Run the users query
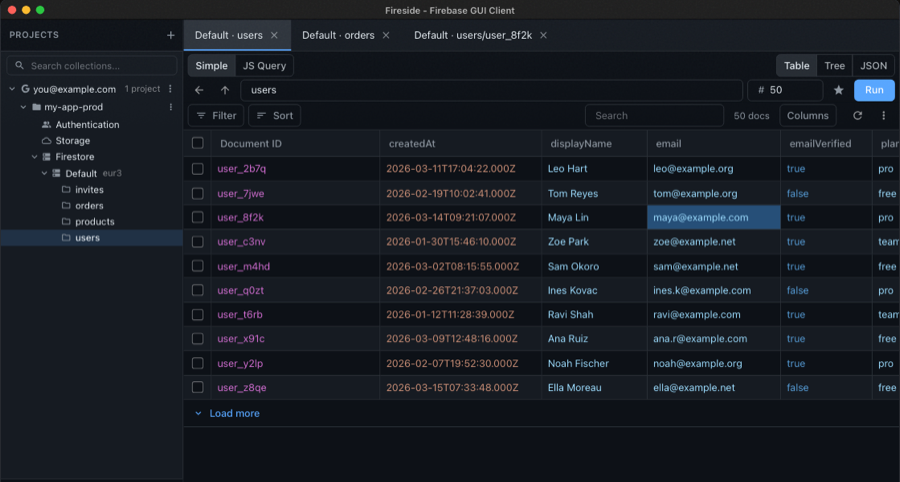This screenshot has height=482, width=900. (874, 90)
